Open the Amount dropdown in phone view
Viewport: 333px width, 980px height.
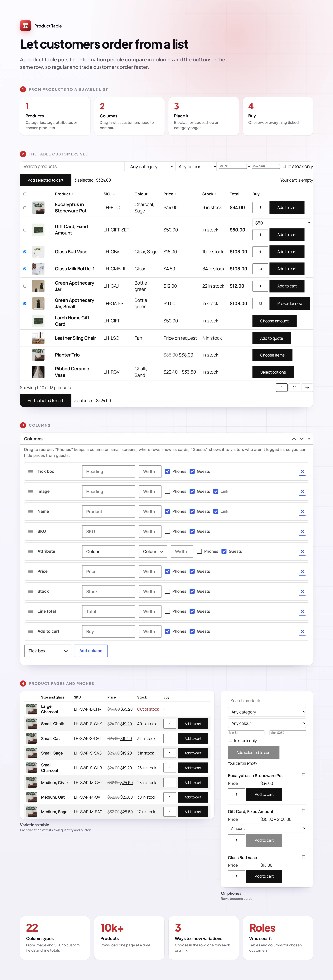coord(267,828)
